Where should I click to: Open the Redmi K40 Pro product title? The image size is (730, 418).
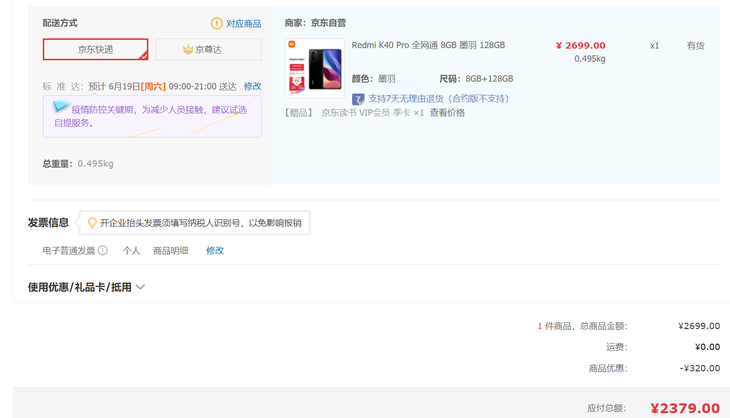point(428,46)
